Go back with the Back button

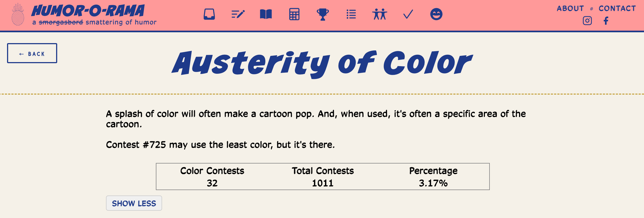[32, 53]
